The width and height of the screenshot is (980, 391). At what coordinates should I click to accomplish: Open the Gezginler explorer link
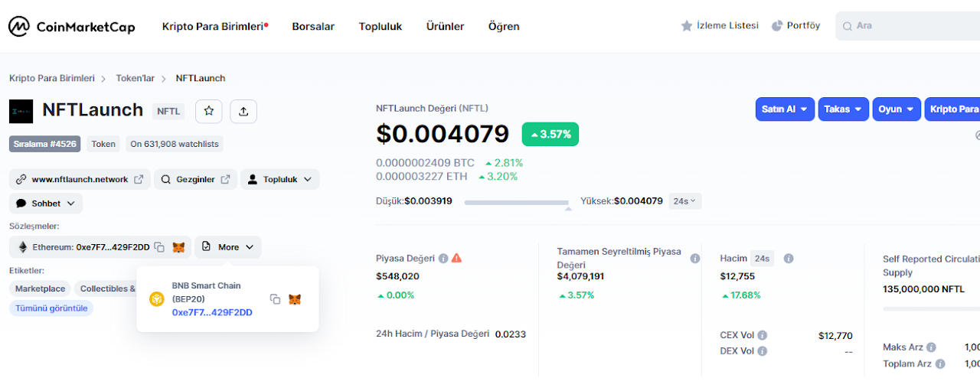(195, 179)
